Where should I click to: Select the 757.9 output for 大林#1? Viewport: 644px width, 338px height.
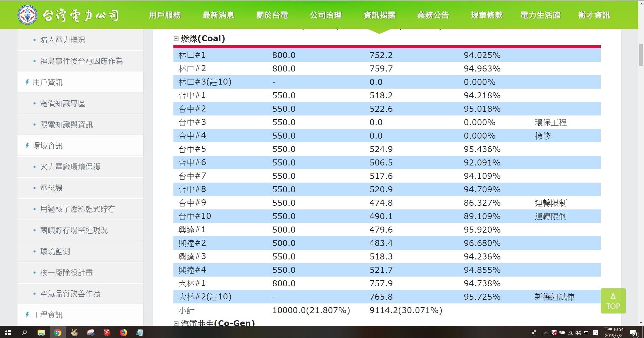381,283
